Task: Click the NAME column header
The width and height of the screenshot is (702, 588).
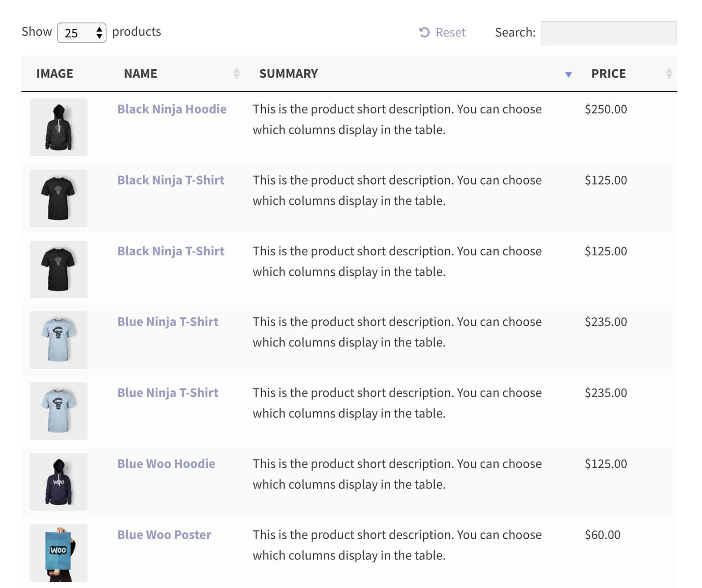Action: tap(140, 74)
